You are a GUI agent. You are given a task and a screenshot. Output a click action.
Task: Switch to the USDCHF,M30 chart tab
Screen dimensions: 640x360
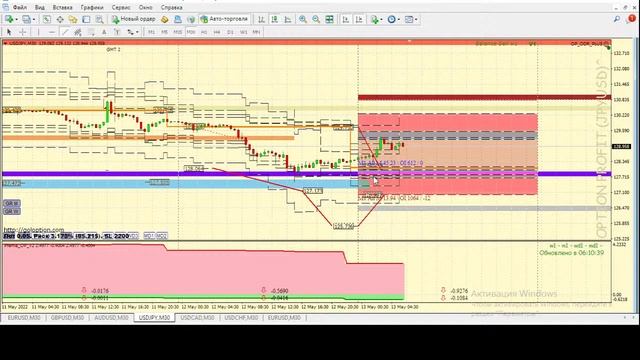tap(241, 318)
